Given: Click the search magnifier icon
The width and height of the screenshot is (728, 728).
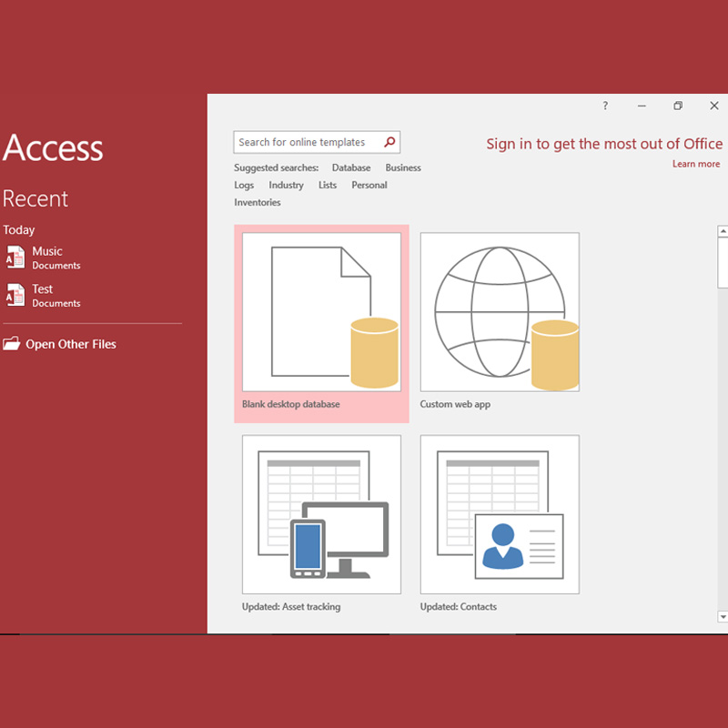Looking at the screenshot, I should tap(389, 142).
